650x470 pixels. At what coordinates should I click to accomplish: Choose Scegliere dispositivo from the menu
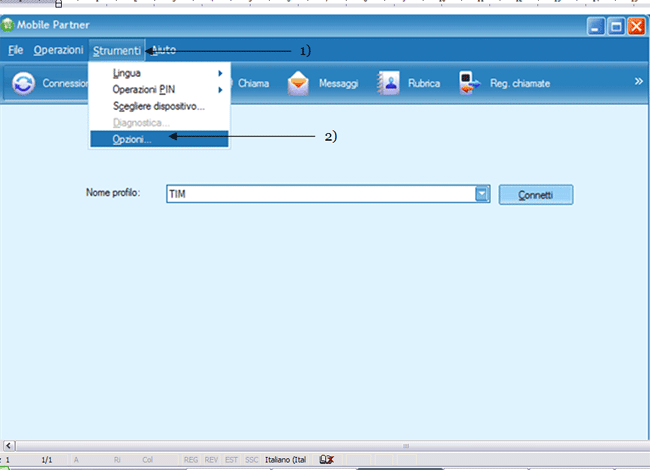158,105
